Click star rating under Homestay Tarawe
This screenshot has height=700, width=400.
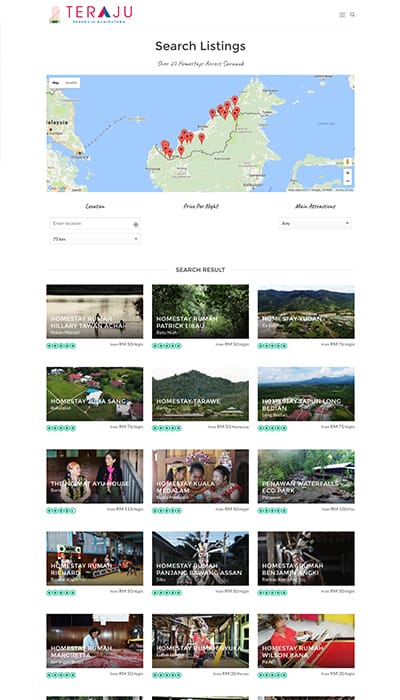(x=167, y=428)
